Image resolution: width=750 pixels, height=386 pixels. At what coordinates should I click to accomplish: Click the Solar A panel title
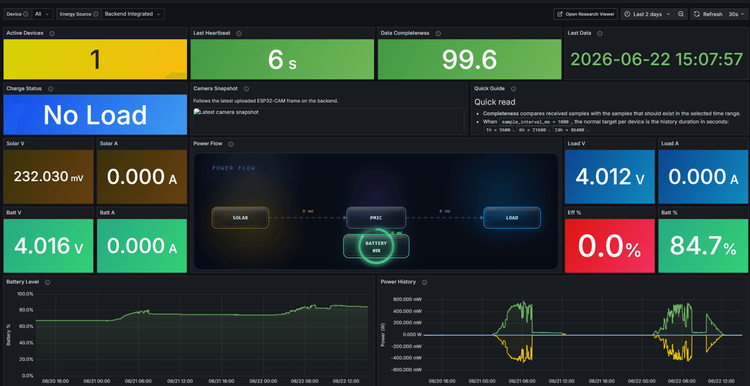[109, 143]
